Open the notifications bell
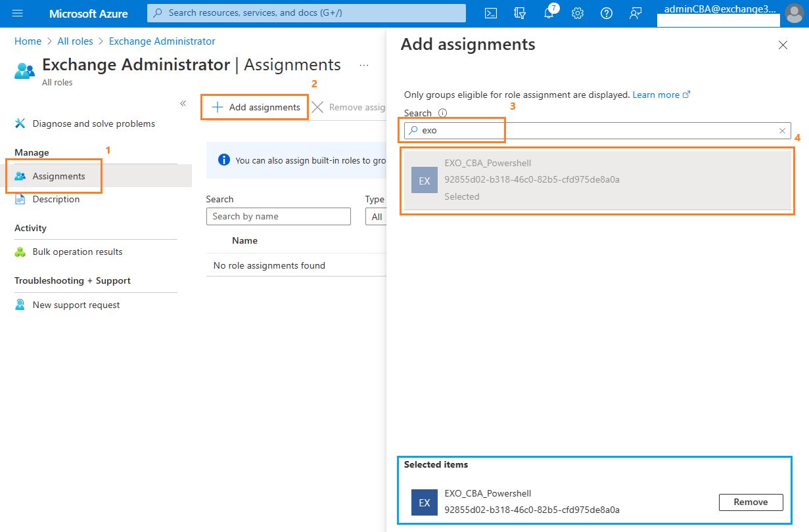Viewport: 809px width, 532px height. click(x=549, y=13)
